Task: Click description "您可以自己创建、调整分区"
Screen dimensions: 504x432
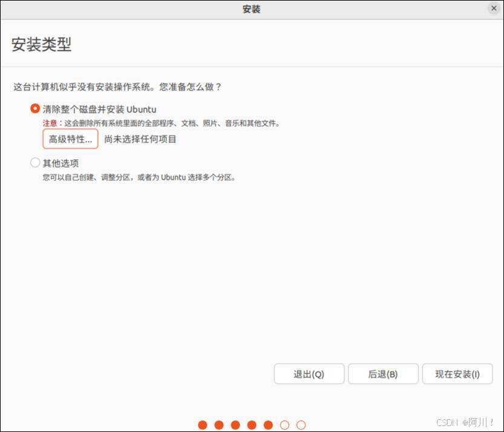Action: tap(86, 177)
